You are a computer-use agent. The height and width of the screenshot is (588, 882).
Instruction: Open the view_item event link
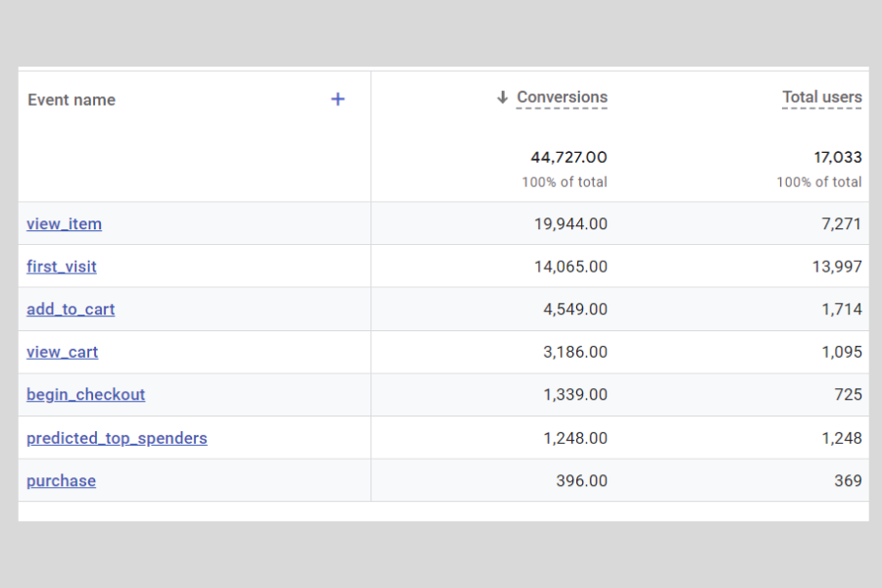64,223
